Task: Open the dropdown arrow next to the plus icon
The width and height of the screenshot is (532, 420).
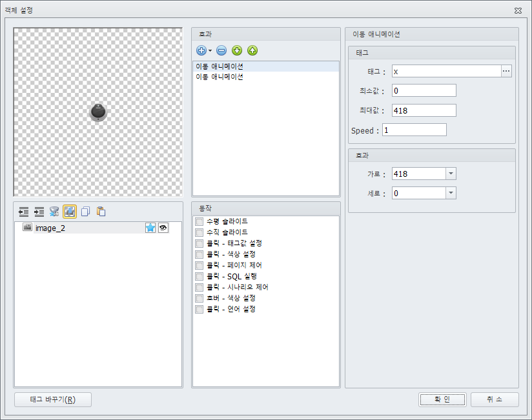Action: pyautogui.click(x=210, y=50)
